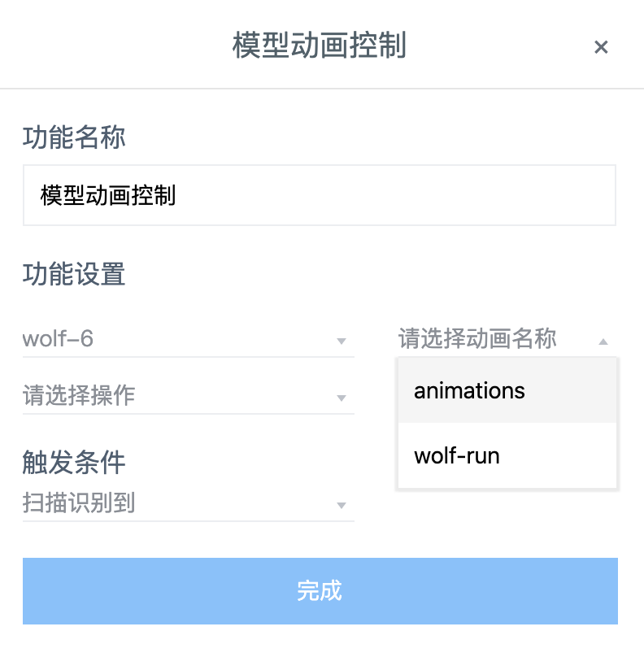This screenshot has width=644, height=657.
Task: Click the 模型动画控制 dialog title
Action: point(319,46)
